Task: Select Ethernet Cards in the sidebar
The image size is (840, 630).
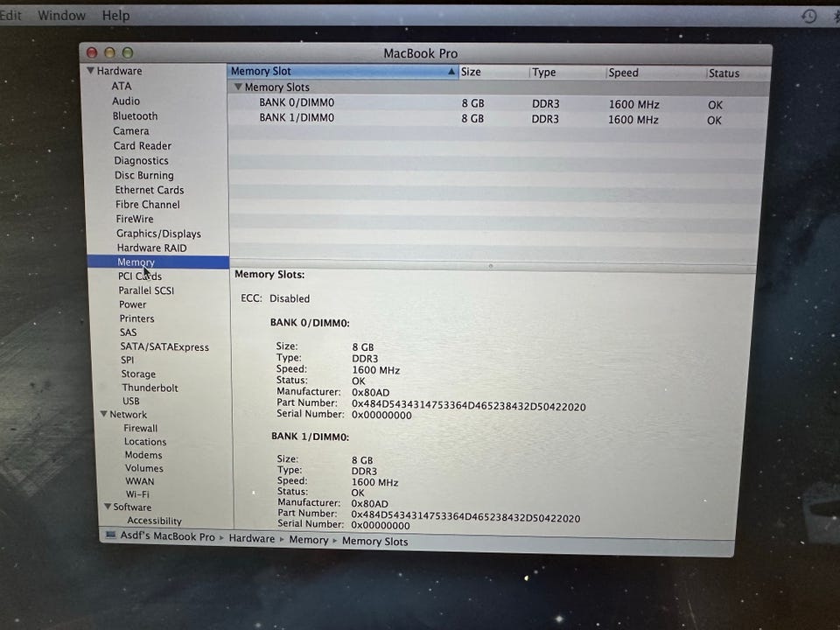Action: 150,190
